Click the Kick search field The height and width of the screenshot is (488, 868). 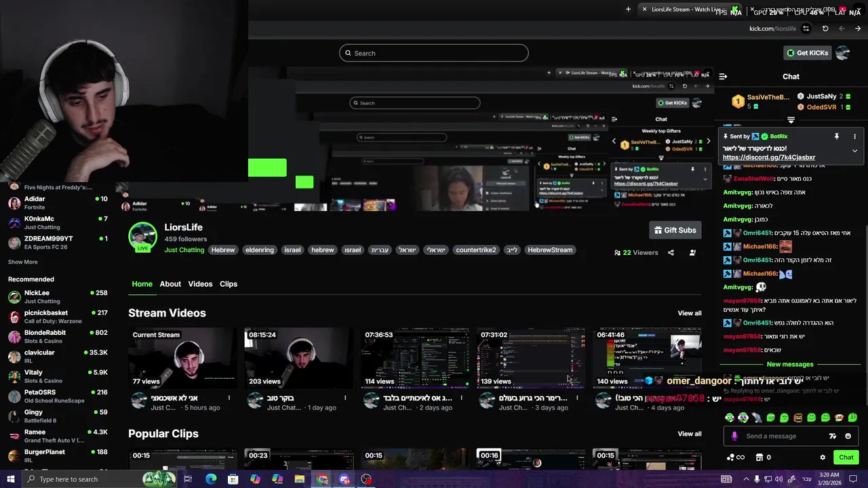(x=434, y=53)
